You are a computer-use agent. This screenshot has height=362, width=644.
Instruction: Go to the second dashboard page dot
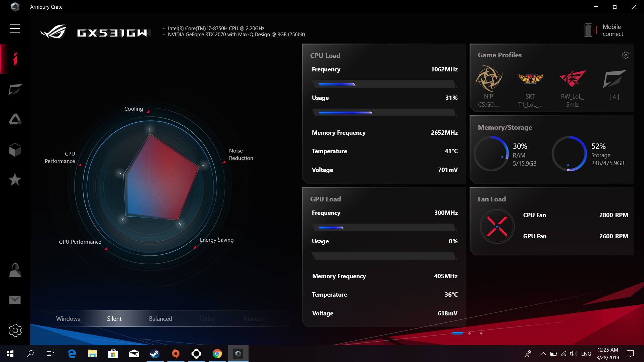click(x=469, y=333)
